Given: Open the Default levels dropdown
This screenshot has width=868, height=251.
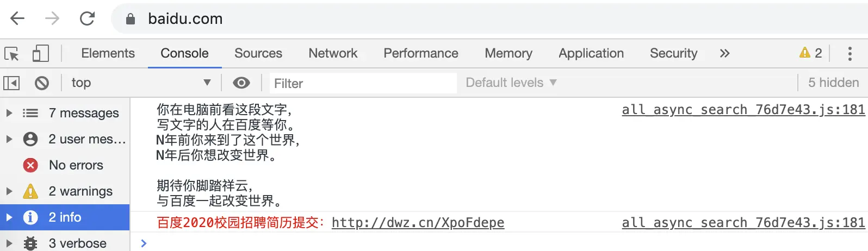Looking at the screenshot, I should [511, 83].
